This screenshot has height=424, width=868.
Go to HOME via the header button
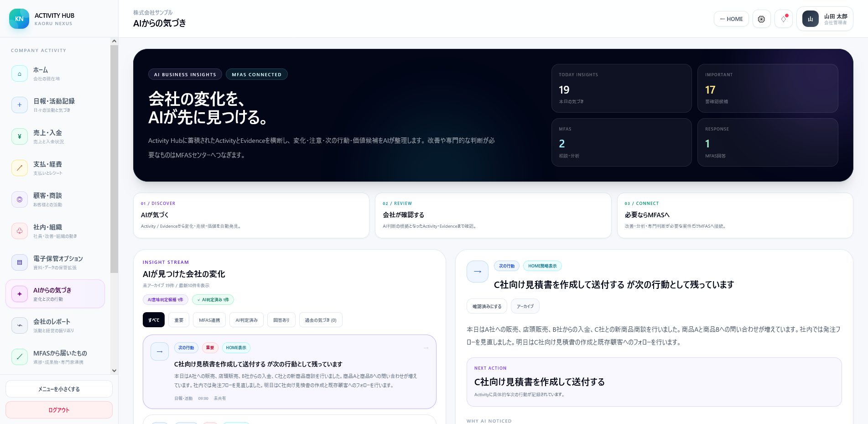coord(731,19)
